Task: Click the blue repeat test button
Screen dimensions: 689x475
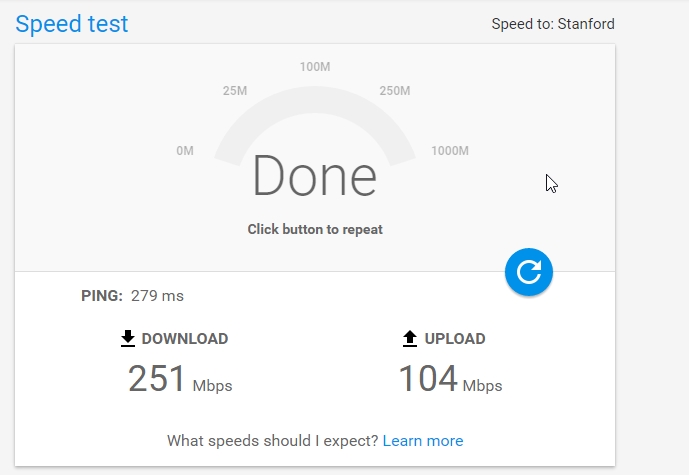Action: pos(529,272)
